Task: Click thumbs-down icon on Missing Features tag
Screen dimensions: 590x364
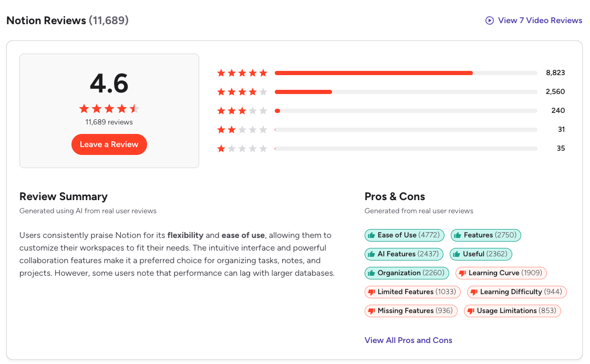Action: pos(371,311)
